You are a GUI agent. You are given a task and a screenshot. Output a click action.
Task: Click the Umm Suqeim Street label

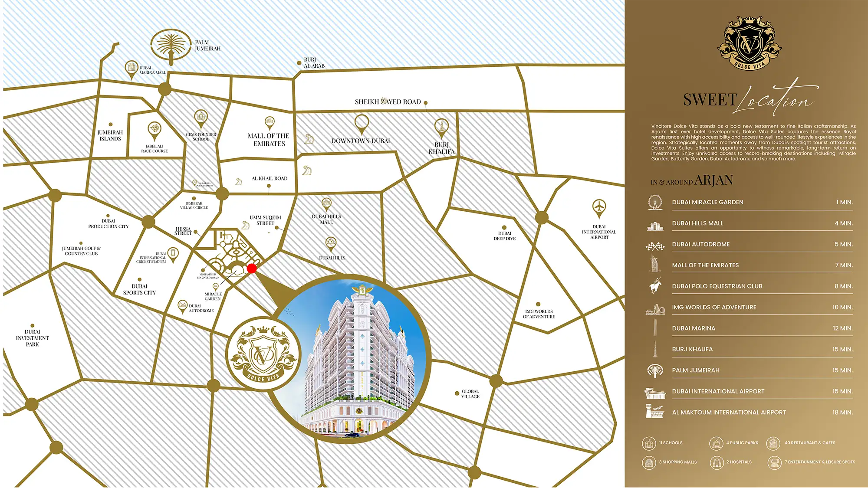[265, 220]
